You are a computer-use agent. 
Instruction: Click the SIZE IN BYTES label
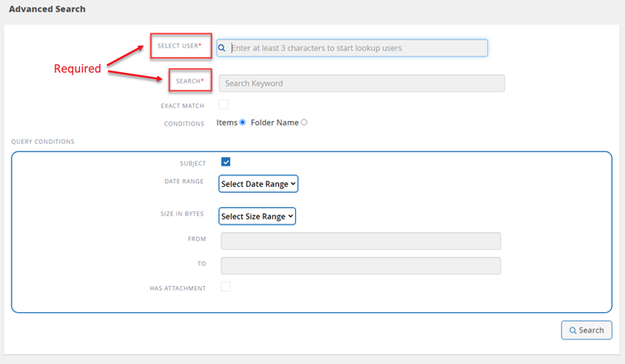[183, 214]
